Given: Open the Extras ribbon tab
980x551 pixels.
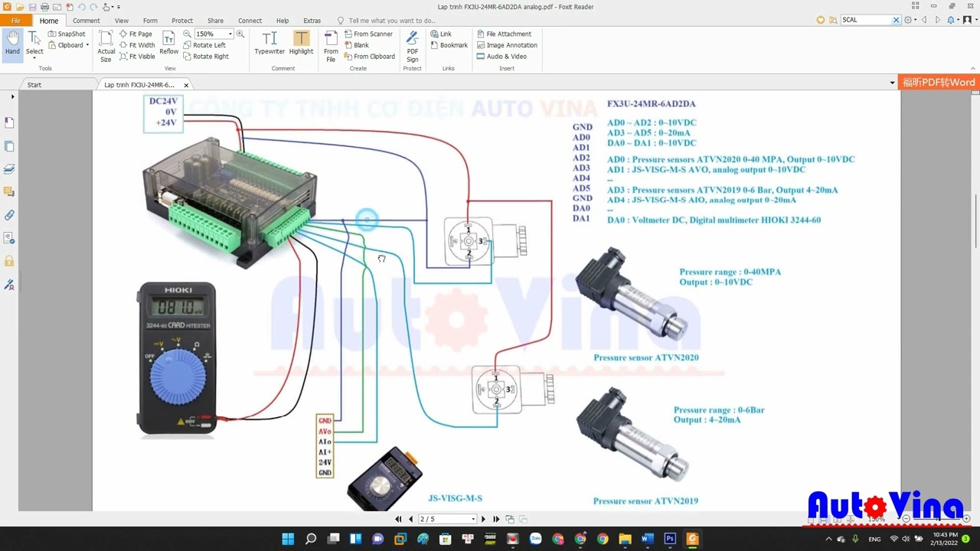Looking at the screenshot, I should coord(312,21).
